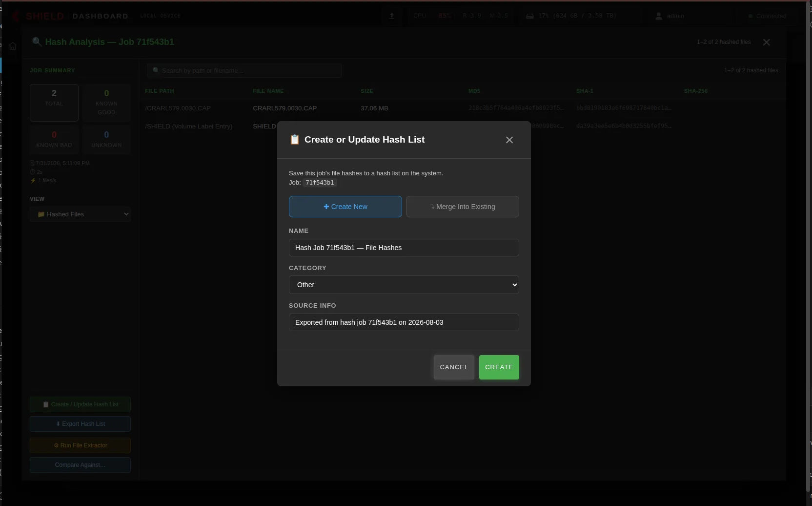Image resolution: width=812 pixels, height=506 pixels.
Task: Click the upload icon in the top bar
Action: [x=391, y=16]
